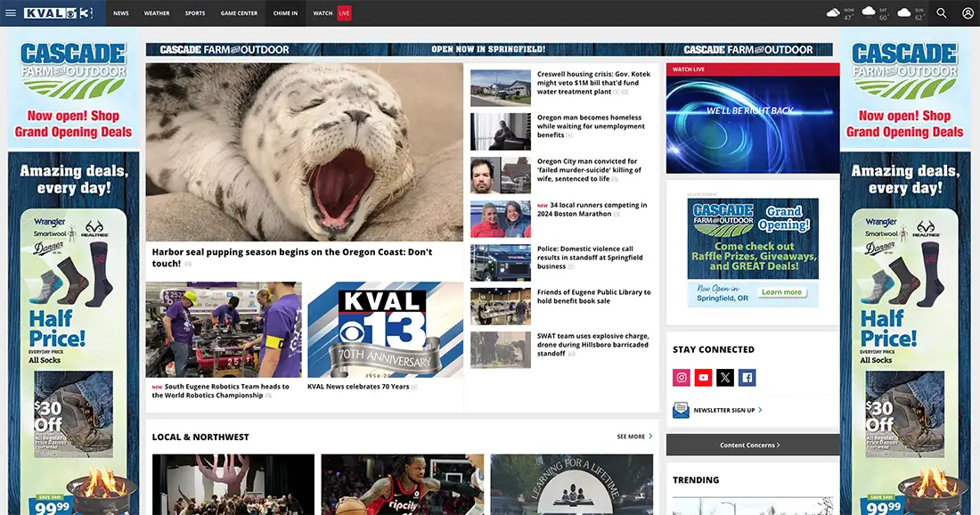Click the Watch Live red header label
Image resolution: width=980 pixels, height=515 pixels.
pos(688,69)
